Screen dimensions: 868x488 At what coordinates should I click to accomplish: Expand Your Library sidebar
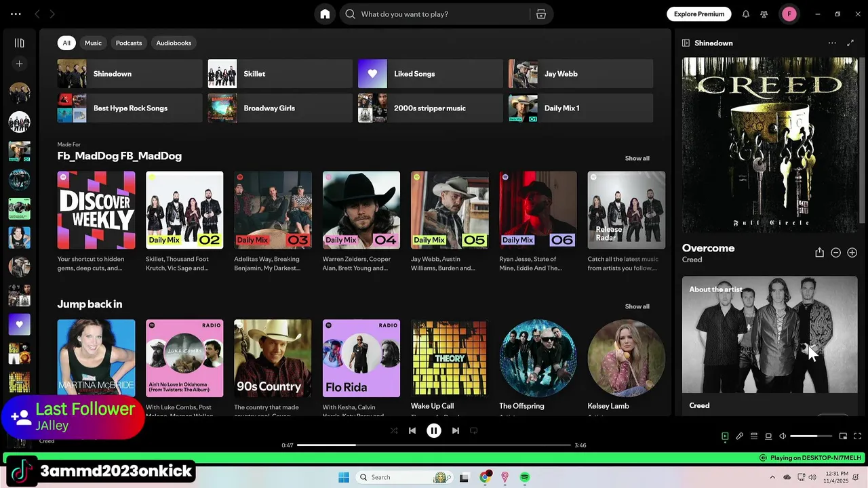pos(19,43)
